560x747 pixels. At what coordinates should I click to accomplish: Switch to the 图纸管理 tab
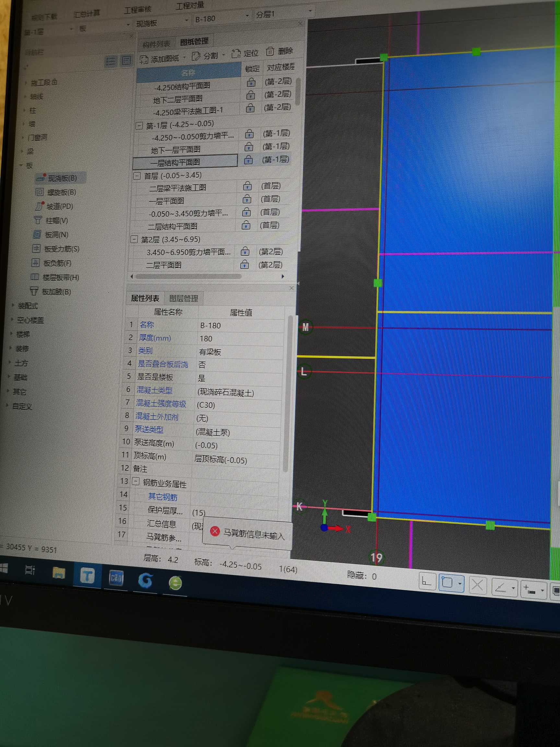194,42
